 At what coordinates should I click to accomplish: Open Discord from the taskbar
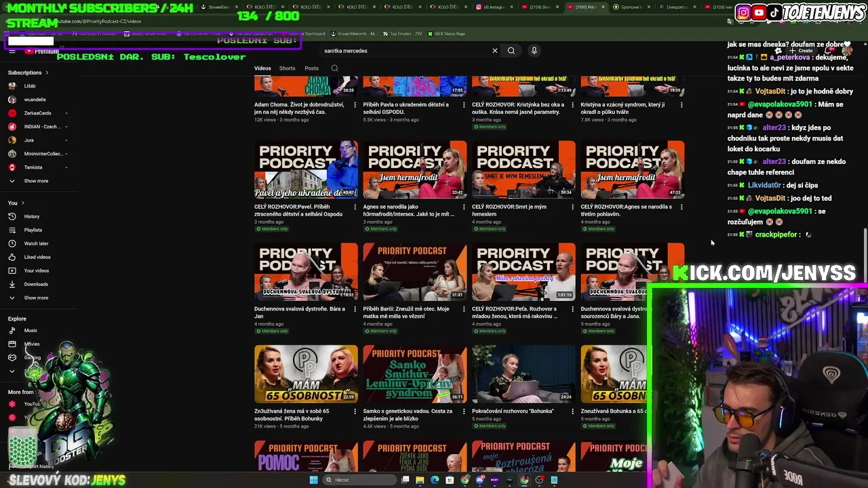pos(479,480)
